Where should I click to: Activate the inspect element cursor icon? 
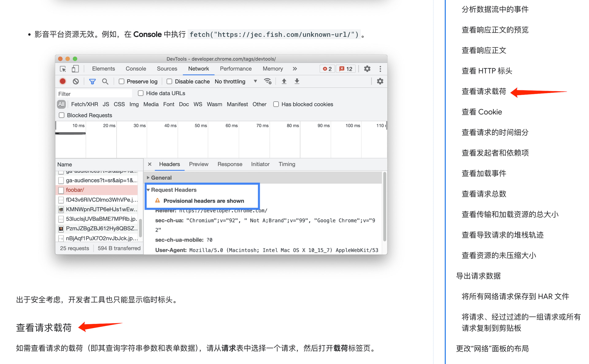pyautogui.click(x=63, y=69)
